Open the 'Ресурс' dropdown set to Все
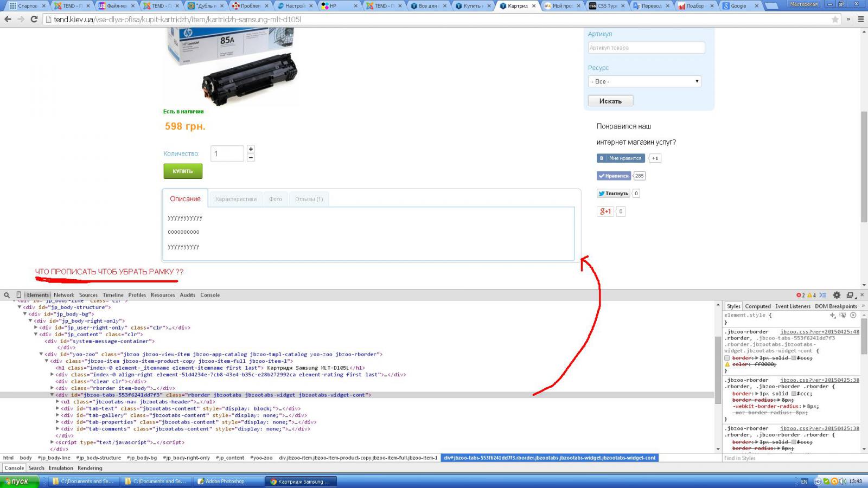This screenshot has width=868, height=488. tap(644, 81)
